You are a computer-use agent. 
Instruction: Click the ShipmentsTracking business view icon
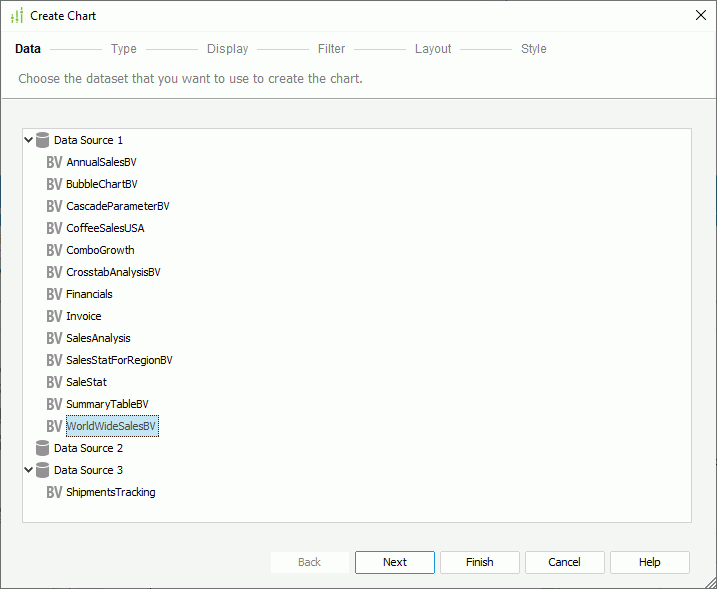(x=54, y=492)
